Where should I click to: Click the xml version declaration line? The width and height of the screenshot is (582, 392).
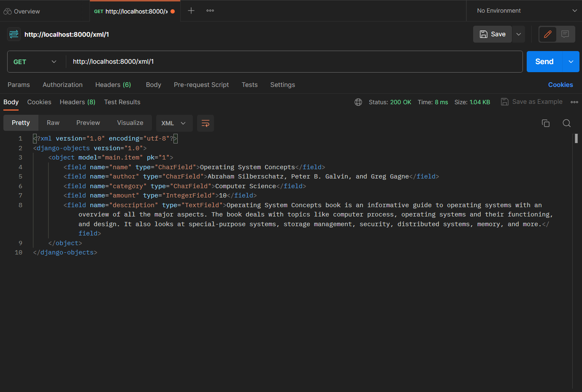tap(105, 138)
